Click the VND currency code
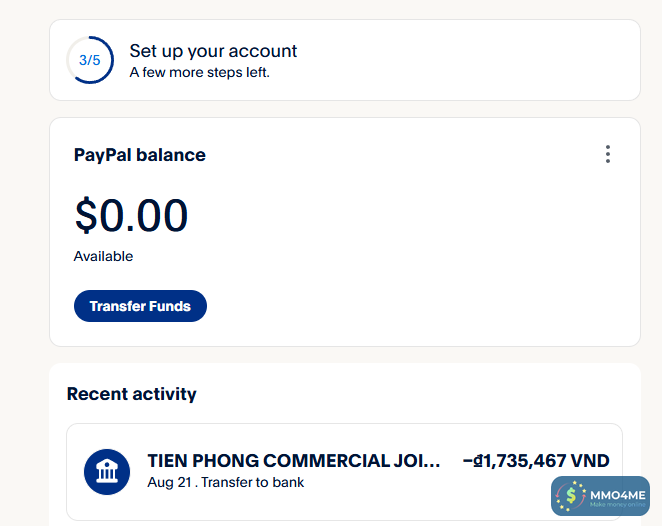The image size is (662, 526). (x=590, y=461)
